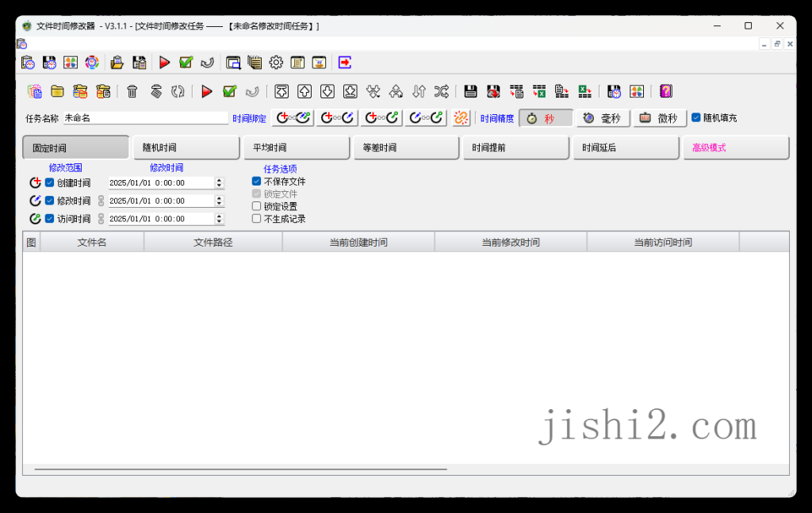
Task: Click the 文件路径 column header
Action: [x=213, y=243]
